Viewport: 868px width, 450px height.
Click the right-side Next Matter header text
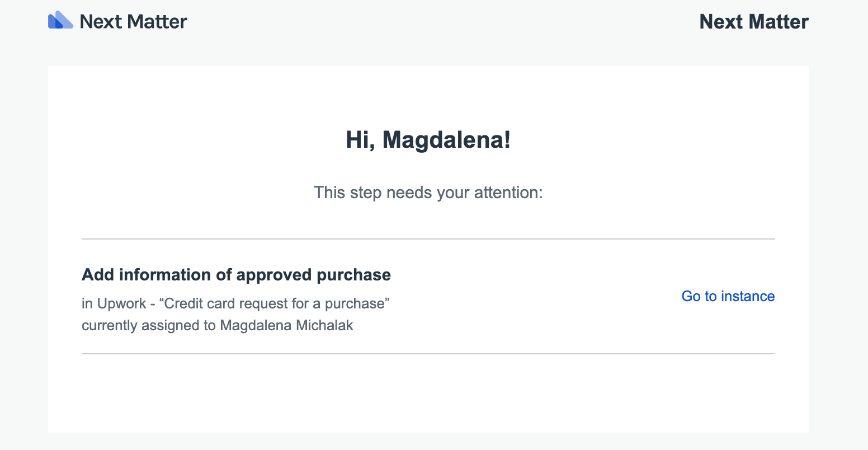(x=753, y=22)
